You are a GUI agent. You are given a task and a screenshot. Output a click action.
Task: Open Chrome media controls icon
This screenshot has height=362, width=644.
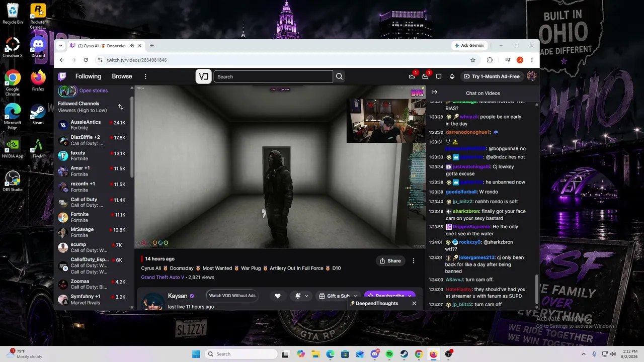[x=507, y=60]
